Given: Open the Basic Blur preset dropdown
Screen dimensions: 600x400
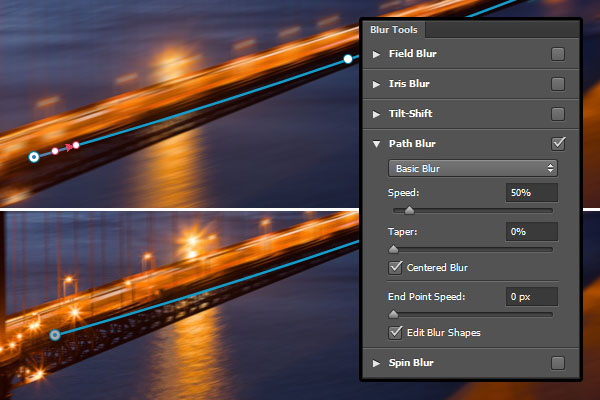Looking at the screenshot, I should point(473,168).
